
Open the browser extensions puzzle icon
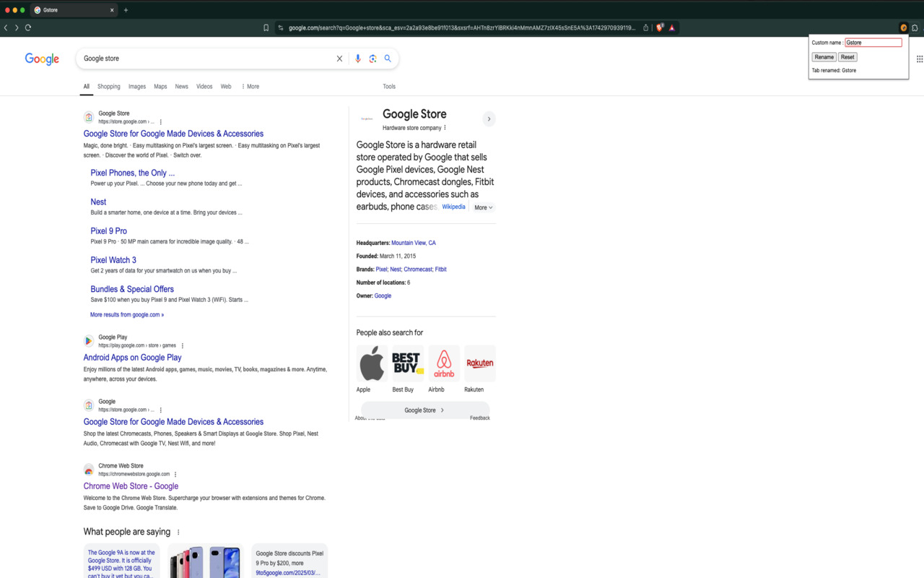(x=915, y=27)
